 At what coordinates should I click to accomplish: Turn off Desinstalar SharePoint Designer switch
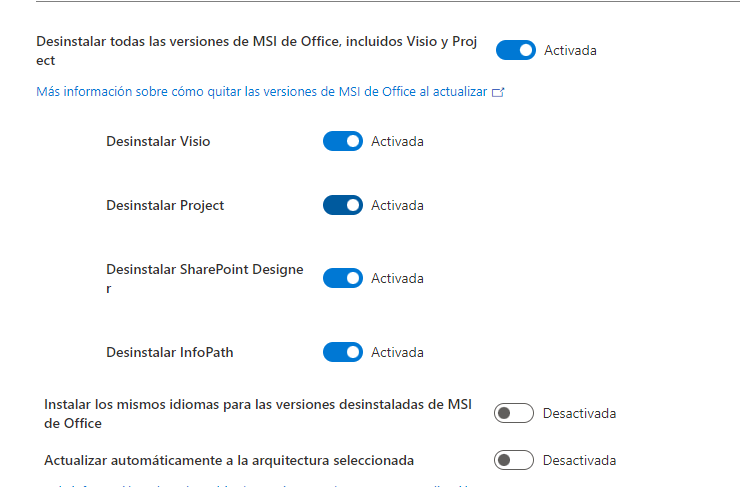pos(343,278)
